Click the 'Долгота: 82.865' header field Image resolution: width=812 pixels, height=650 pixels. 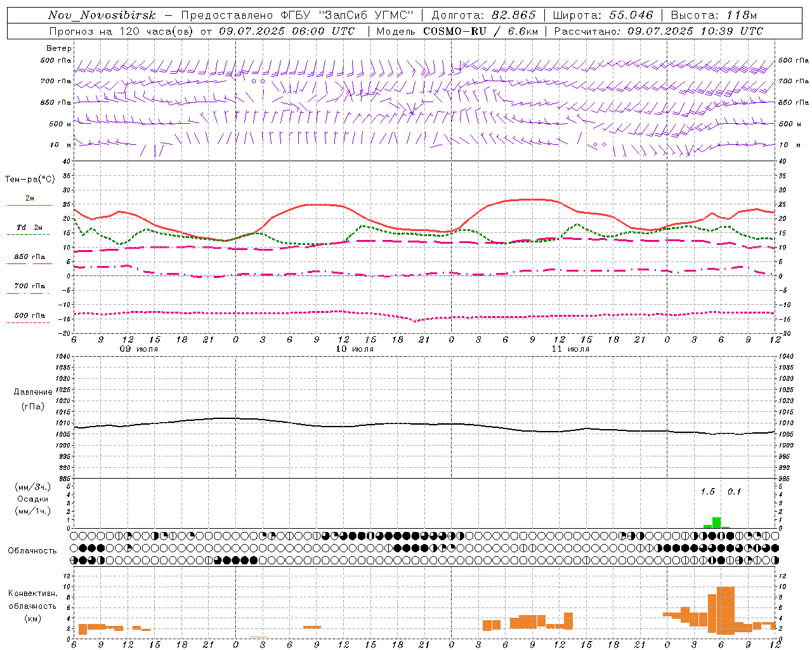click(x=483, y=15)
